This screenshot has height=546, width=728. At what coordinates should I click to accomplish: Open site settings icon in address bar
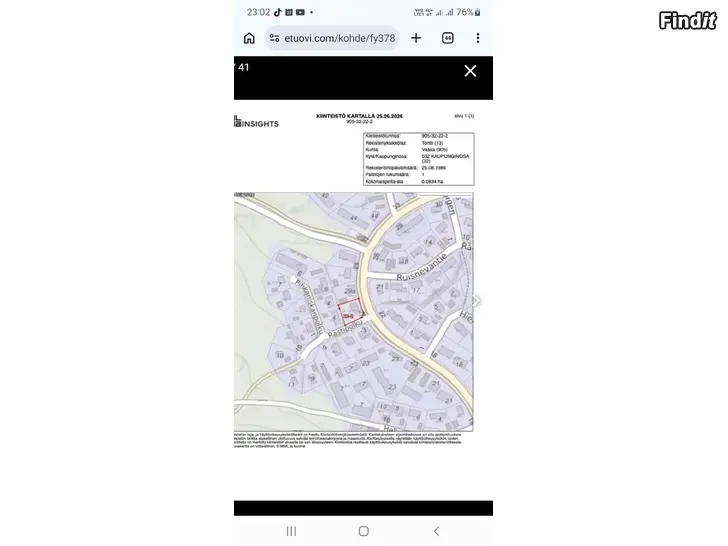pyautogui.click(x=274, y=38)
